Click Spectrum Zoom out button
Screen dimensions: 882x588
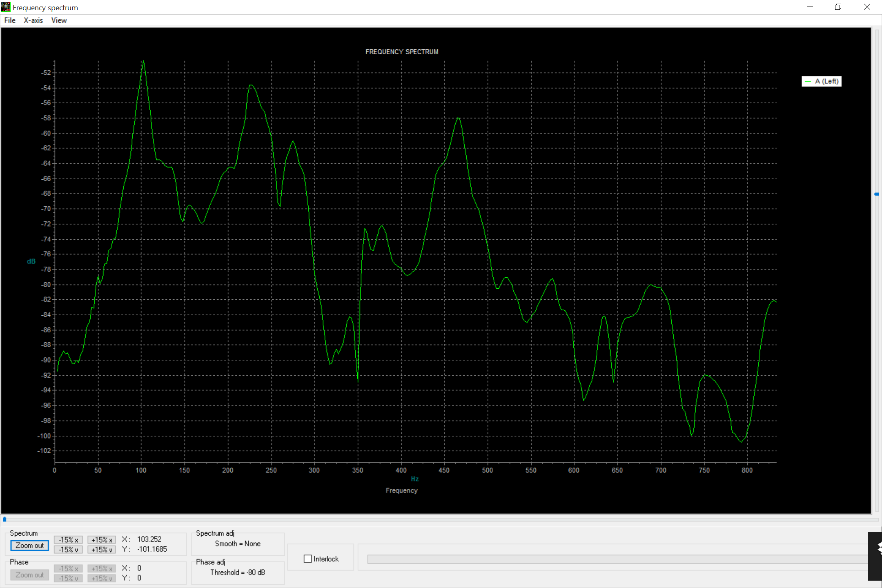click(x=29, y=546)
